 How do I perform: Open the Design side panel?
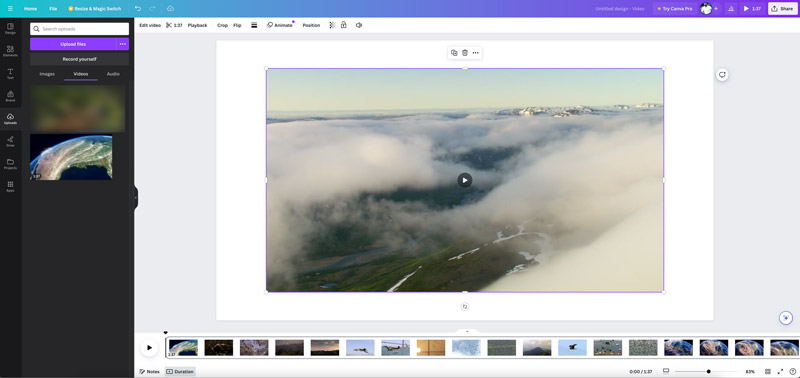pyautogui.click(x=10, y=29)
